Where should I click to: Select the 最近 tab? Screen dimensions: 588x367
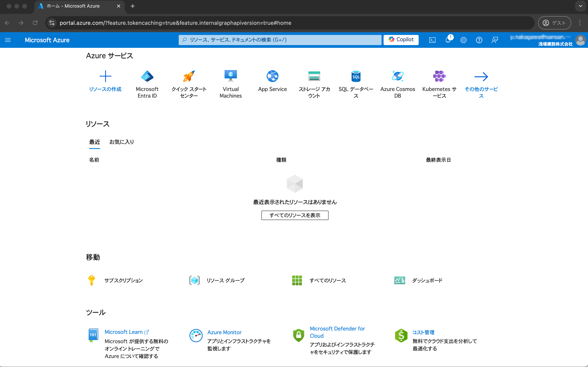pyautogui.click(x=95, y=142)
